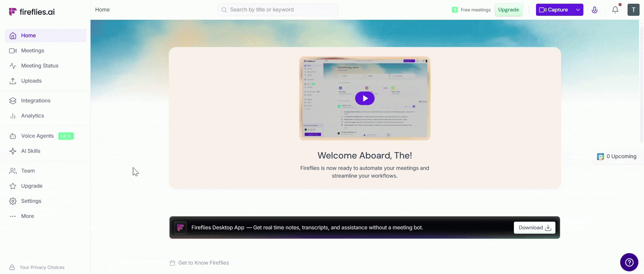Select Upgrade in the sidebar
The width and height of the screenshot is (644, 274).
tap(46, 186)
